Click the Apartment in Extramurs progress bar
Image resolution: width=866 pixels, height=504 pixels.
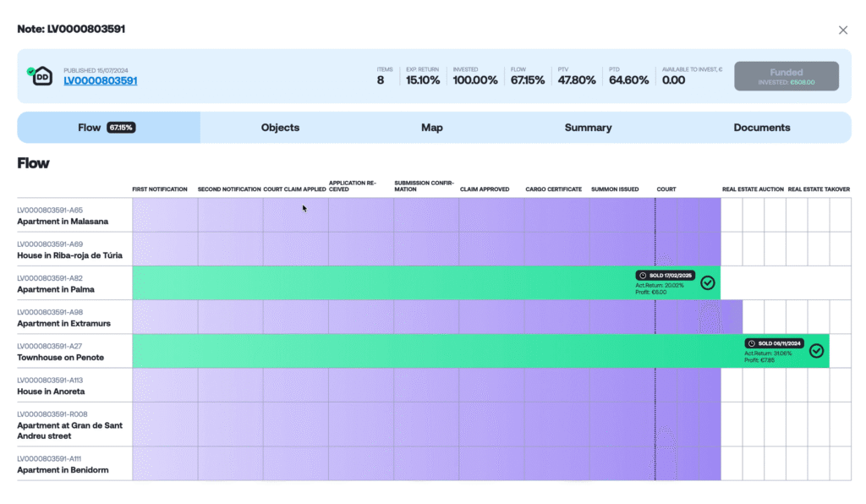tap(437, 317)
